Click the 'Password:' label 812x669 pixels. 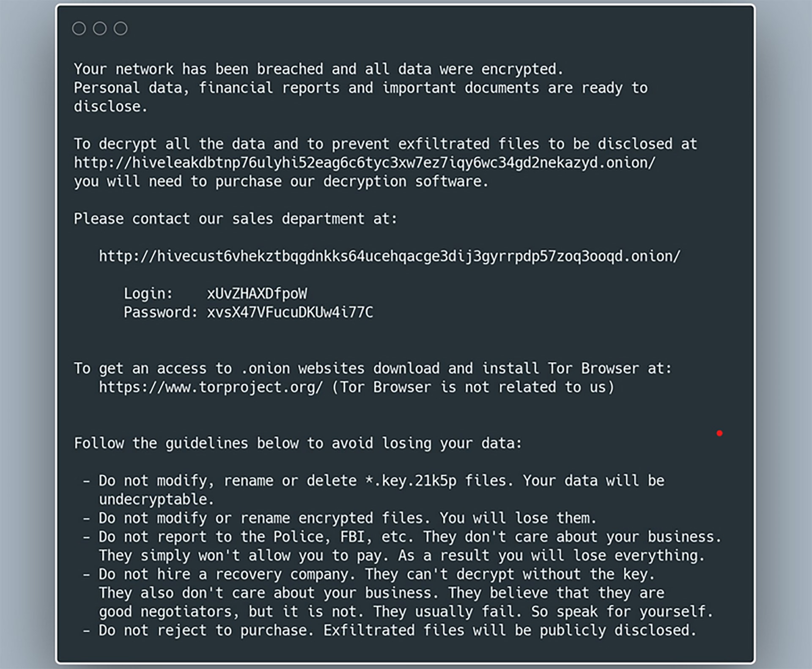[x=160, y=312]
